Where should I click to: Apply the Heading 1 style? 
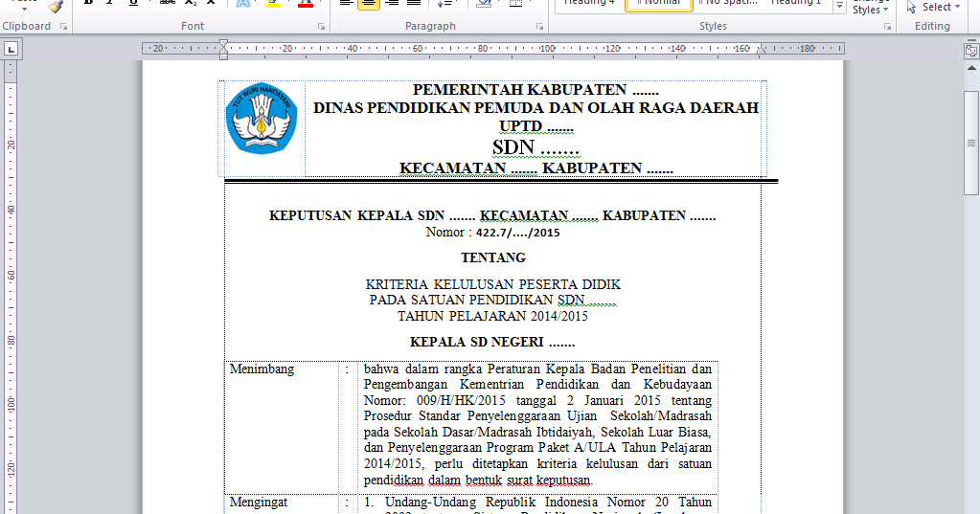[x=796, y=3]
